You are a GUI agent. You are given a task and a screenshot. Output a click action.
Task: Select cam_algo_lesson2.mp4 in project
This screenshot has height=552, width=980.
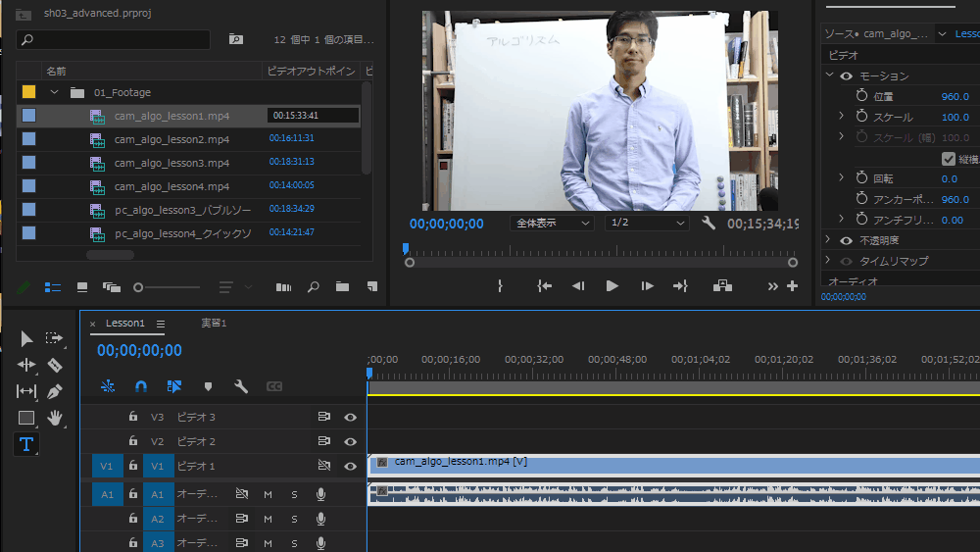pyautogui.click(x=171, y=139)
